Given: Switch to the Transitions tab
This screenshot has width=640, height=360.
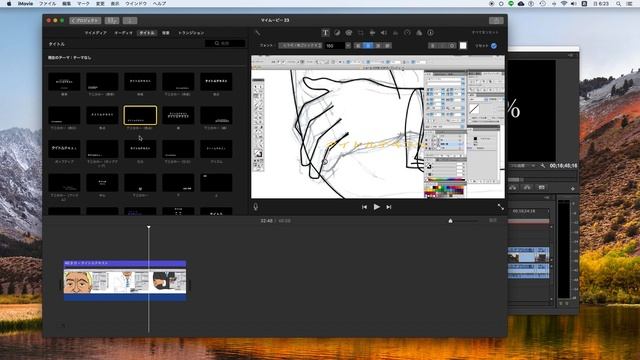Looking at the screenshot, I should pyautogui.click(x=191, y=33).
